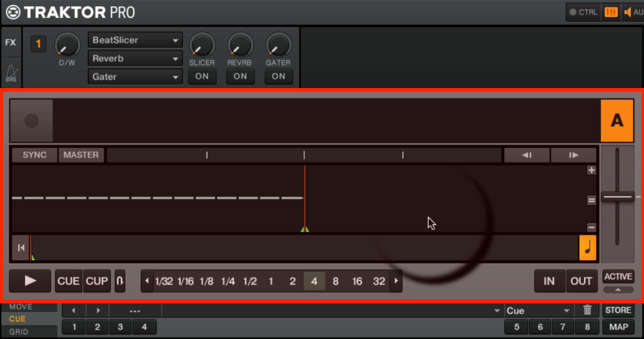The image size is (644, 339).
Task: Click the CTRL indicator in the header
Action: point(583,12)
